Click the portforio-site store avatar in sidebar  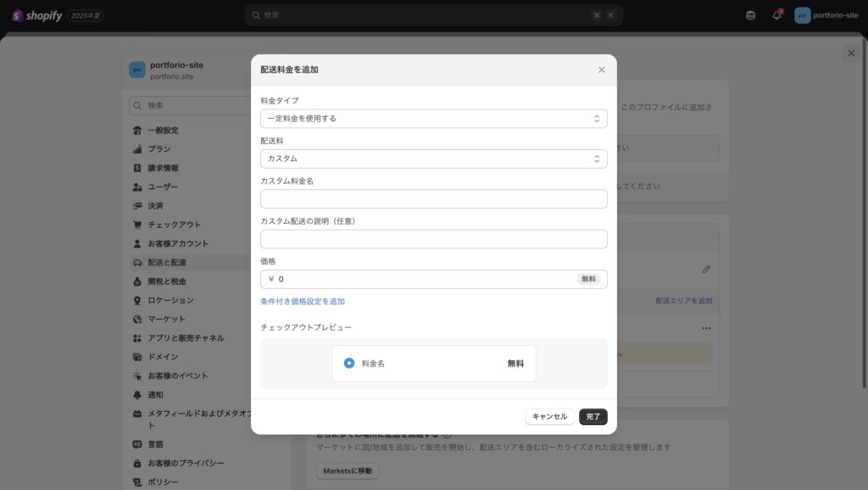(x=137, y=70)
